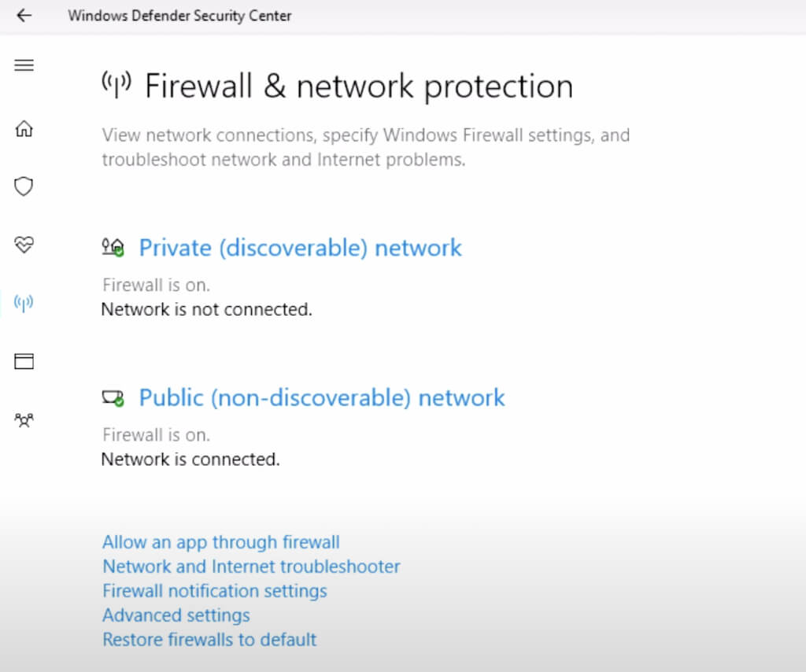Open Device performance & health heart icon
Viewport: 806px width, 672px height.
point(24,245)
